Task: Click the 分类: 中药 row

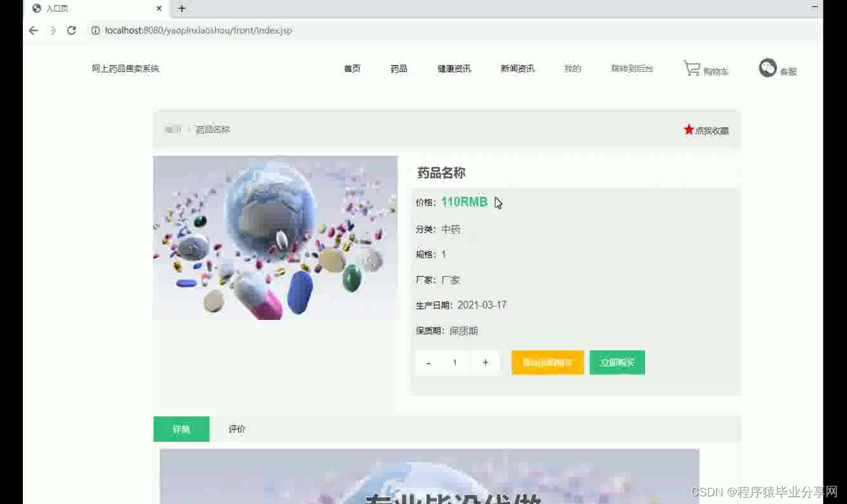Action: tap(438, 229)
